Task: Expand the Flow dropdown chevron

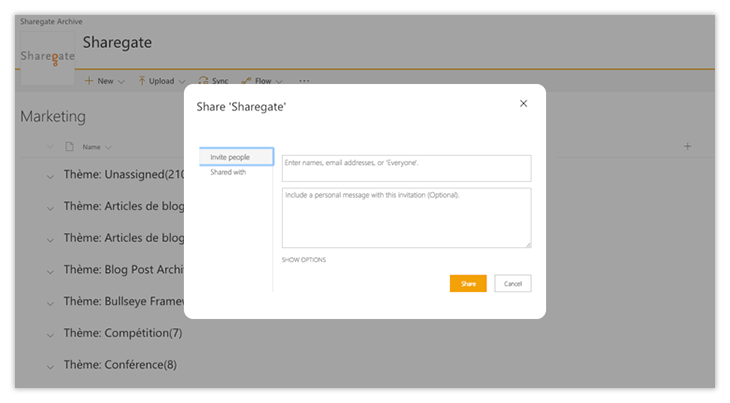Action: pyautogui.click(x=279, y=81)
